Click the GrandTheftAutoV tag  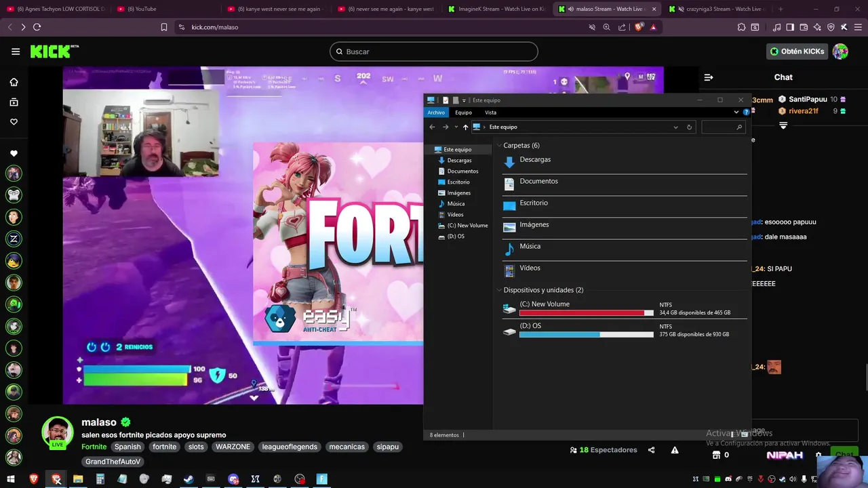point(113,462)
